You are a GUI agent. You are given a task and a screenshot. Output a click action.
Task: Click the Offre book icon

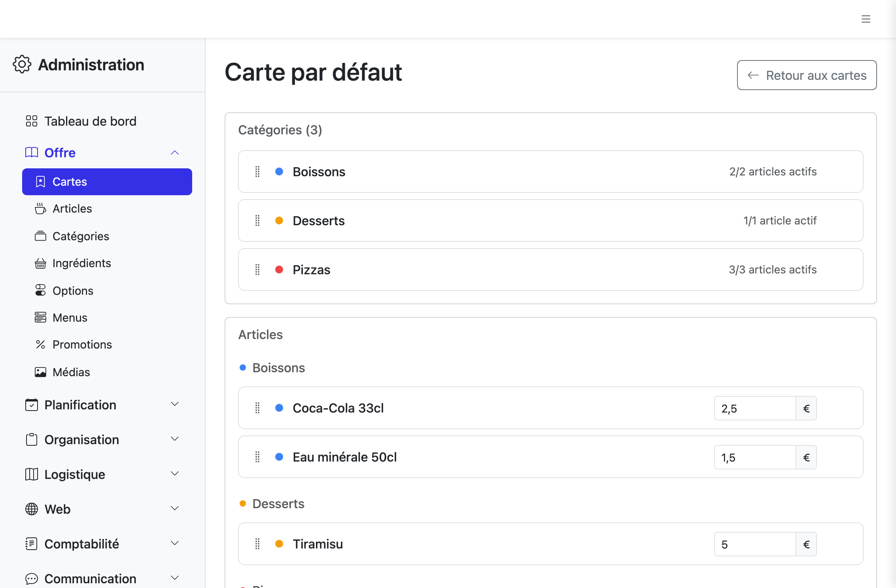tap(32, 153)
